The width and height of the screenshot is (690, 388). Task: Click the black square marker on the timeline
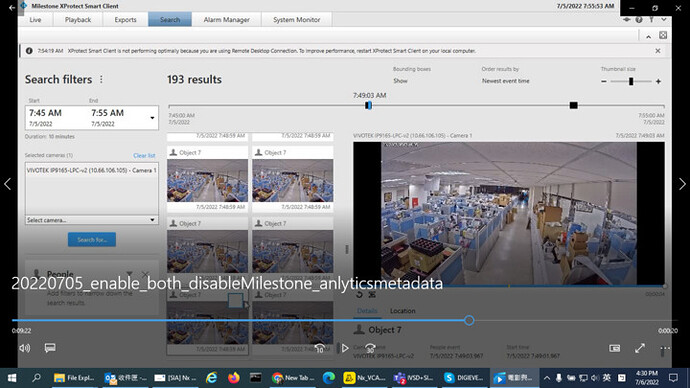click(573, 105)
